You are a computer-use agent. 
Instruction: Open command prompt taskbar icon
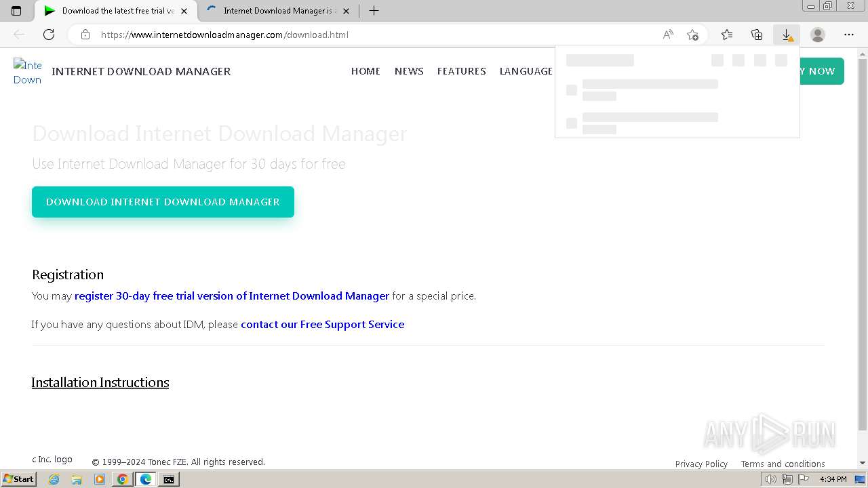coord(168,479)
